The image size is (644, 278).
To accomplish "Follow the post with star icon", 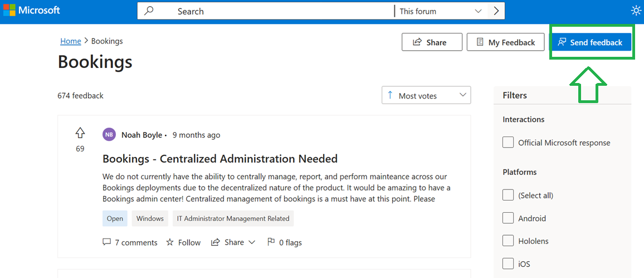I will (183, 242).
